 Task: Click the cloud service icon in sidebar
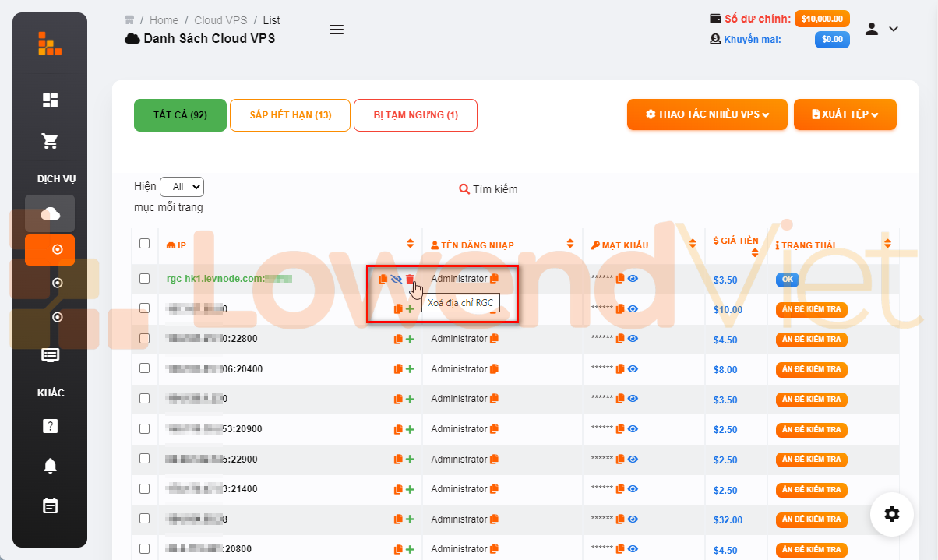[50, 213]
